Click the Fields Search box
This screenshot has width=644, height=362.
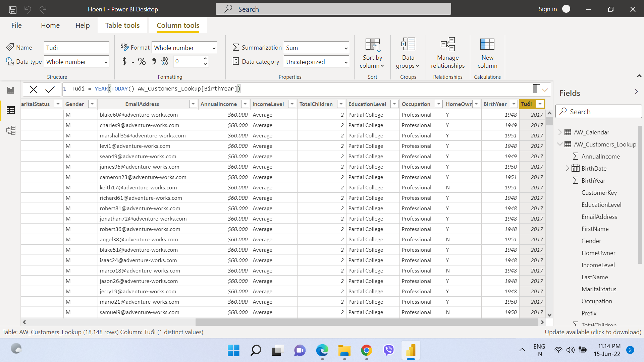[598, 112]
